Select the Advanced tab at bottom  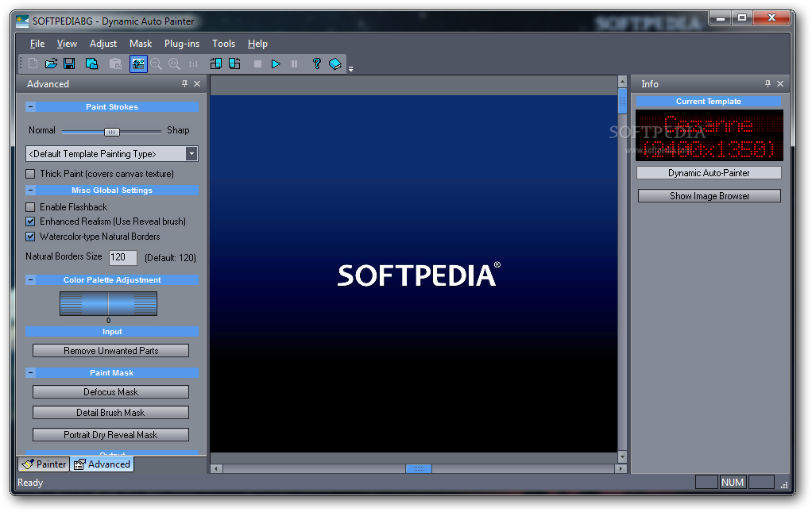[102, 464]
